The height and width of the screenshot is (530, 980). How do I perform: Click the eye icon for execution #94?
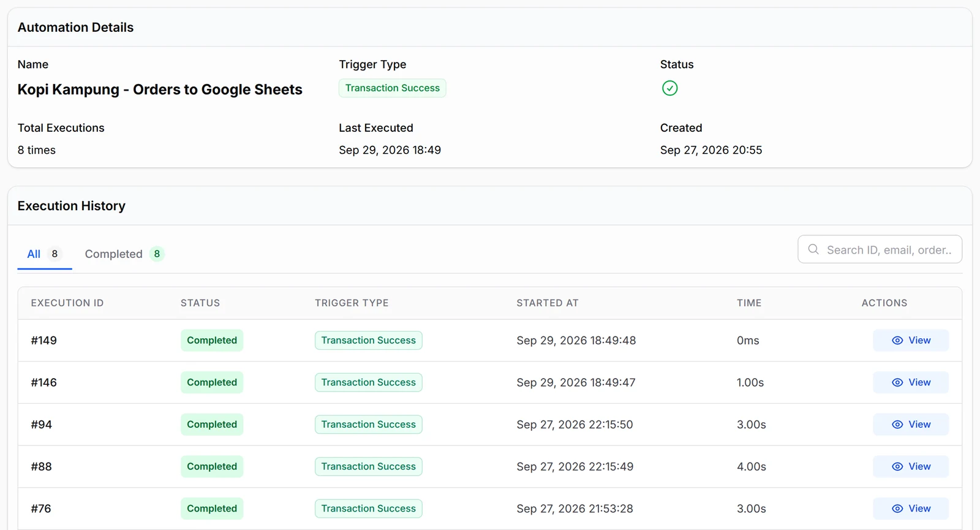(x=897, y=425)
